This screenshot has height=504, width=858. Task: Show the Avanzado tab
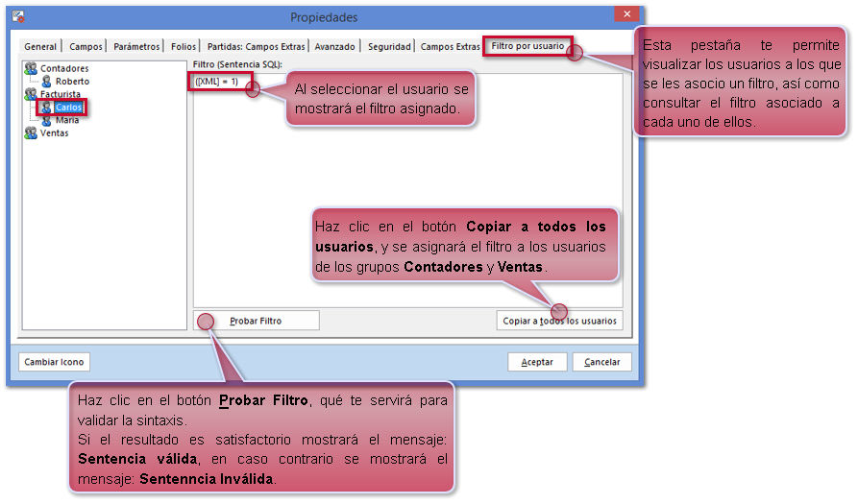tap(335, 46)
